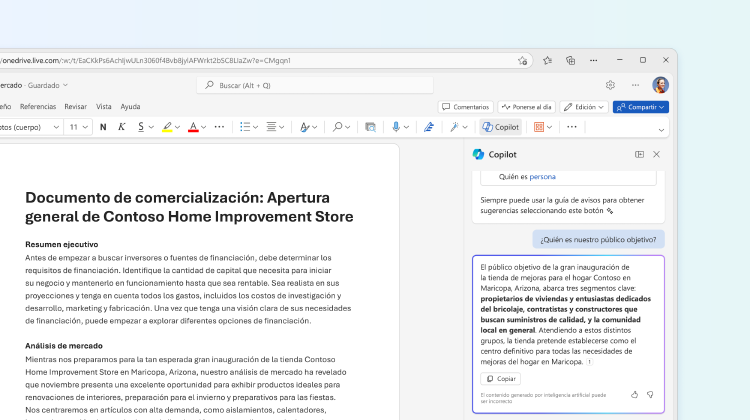Click the Dictate microphone icon
750x420 pixels.
point(396,127)
